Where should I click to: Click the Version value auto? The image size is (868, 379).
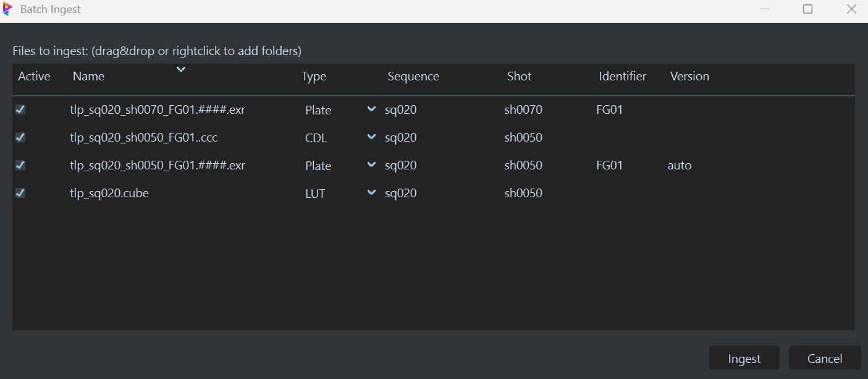679,165
